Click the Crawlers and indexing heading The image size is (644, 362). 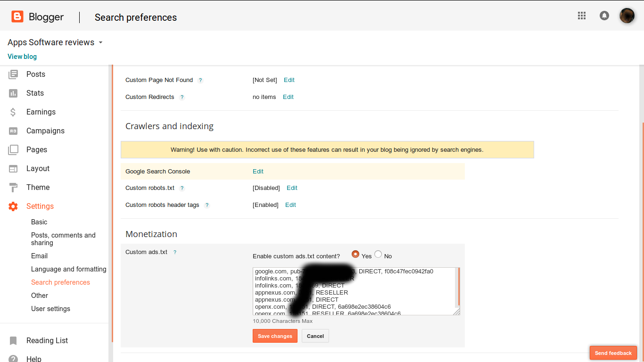coord(169,126)
